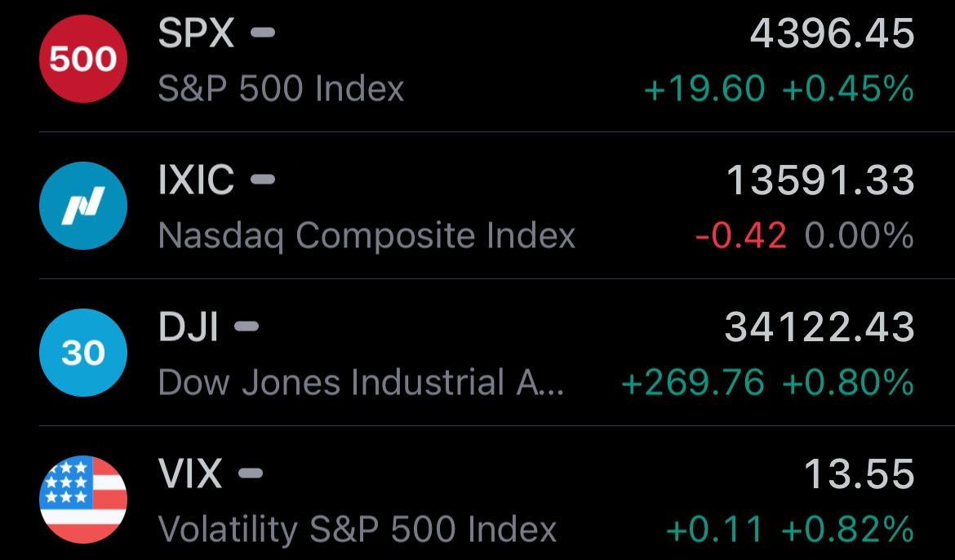Open Dow Jones Industrial name label
955x560 pixels.
[361, 383]
